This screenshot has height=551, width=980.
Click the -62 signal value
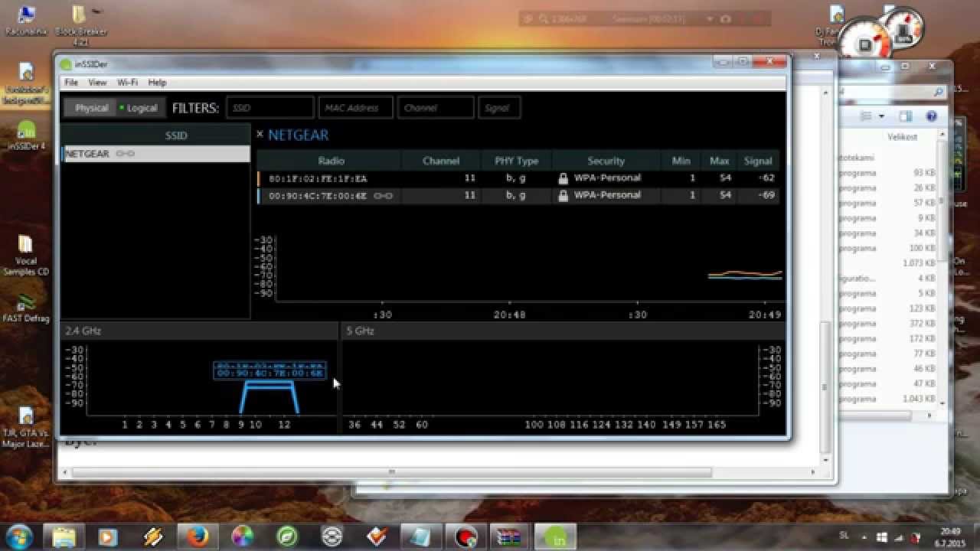pos(766,178)
